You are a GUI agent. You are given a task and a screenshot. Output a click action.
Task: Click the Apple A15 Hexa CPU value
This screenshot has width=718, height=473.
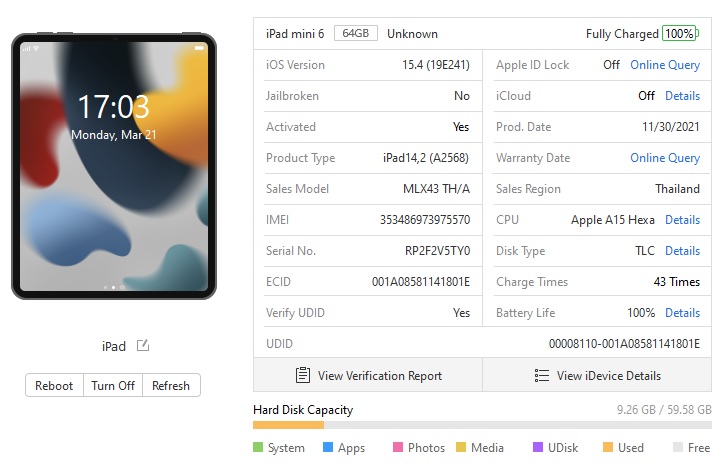coord(613,220)
